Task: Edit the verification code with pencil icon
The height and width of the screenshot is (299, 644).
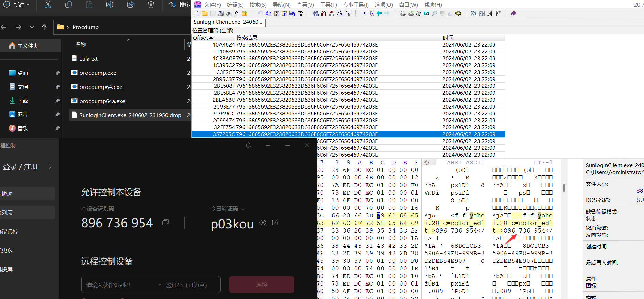Action: coord(275,222)
